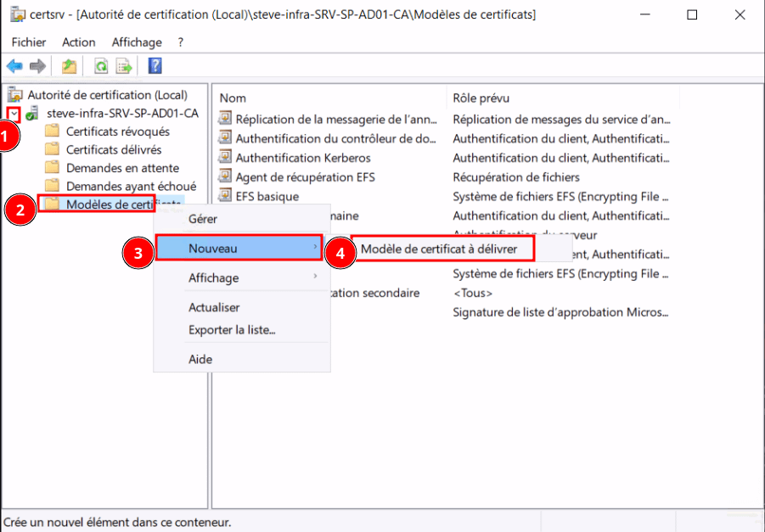765x532 pixels.
Task: Click the steve-infra-SRV-SP-AD01-CA server icon
Action: 33,114
